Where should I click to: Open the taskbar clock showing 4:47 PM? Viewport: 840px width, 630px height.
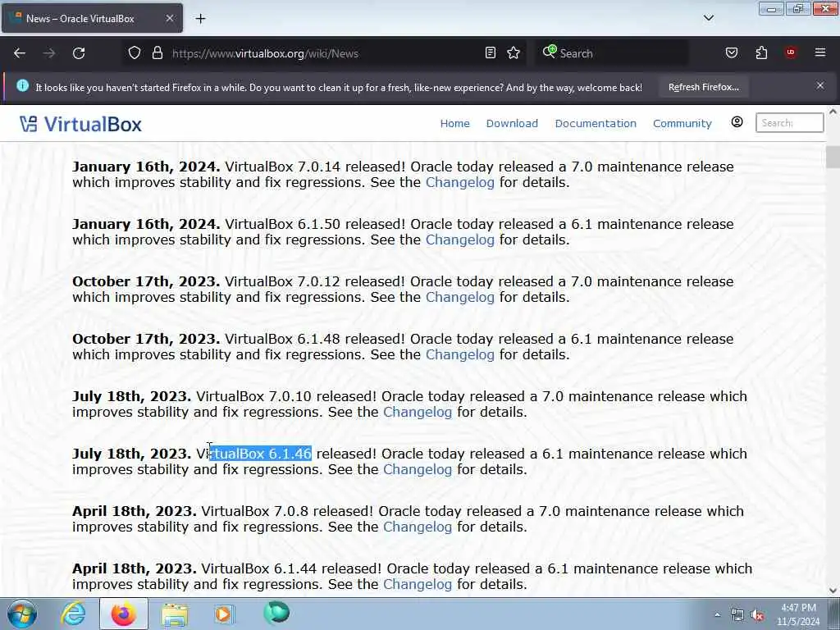click(798, 614)
